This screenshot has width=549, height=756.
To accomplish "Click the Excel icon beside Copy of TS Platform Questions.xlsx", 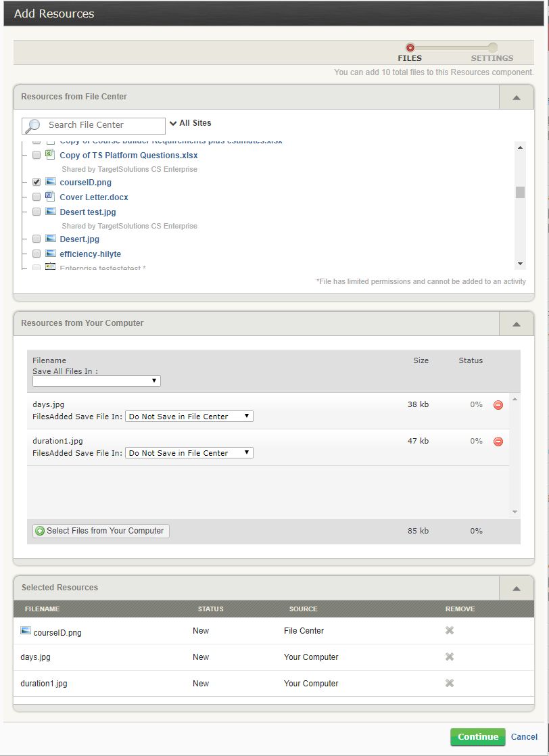I will pyautogui.click(x=49, y=155).
